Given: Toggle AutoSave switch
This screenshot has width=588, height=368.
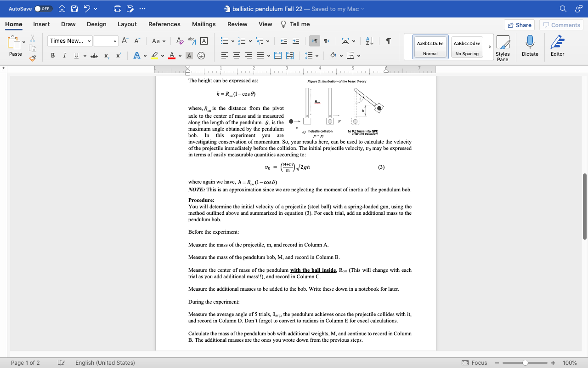Looking at the screenshot, I should click(44, 9).
